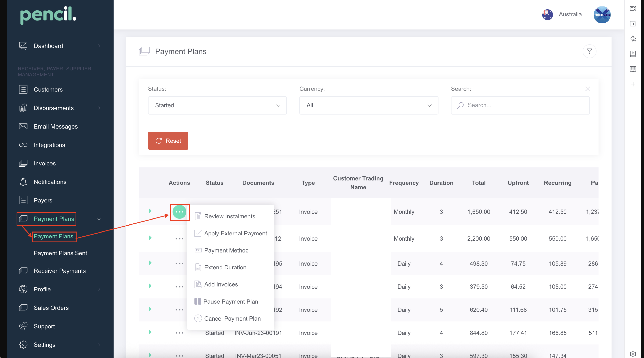The image size is (644, 358).
Task: Click the Receiver Payments icon
Action: point(23,271)
